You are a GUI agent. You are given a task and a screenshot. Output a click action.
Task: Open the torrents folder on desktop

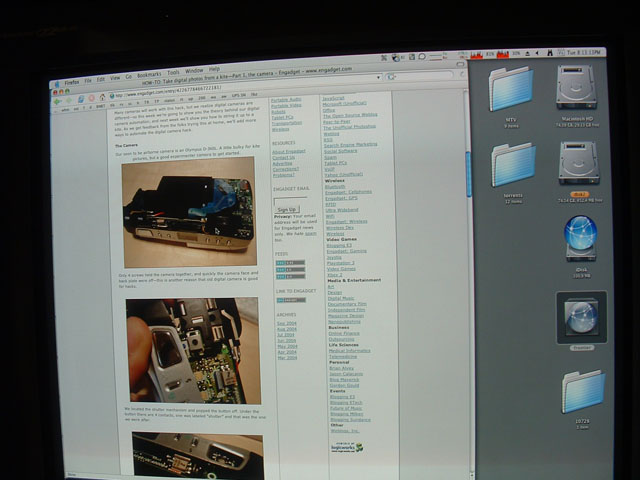513,163
